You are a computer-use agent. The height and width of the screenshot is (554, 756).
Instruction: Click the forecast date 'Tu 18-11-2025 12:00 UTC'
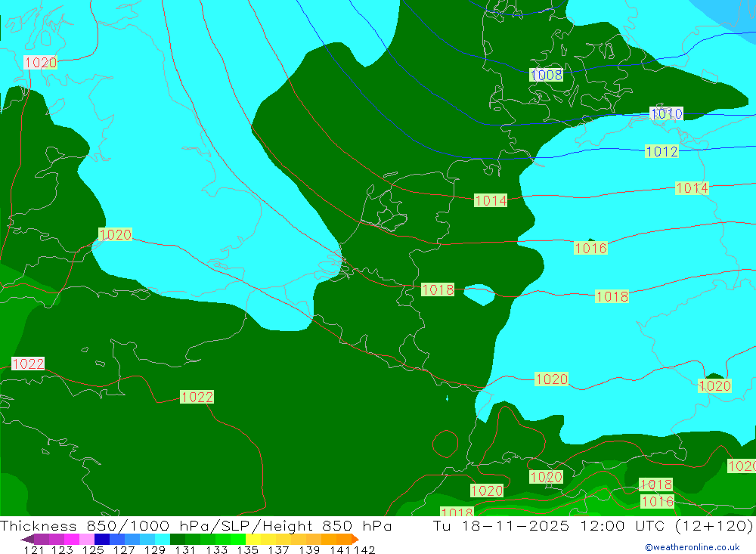click(x=549, y=525)
